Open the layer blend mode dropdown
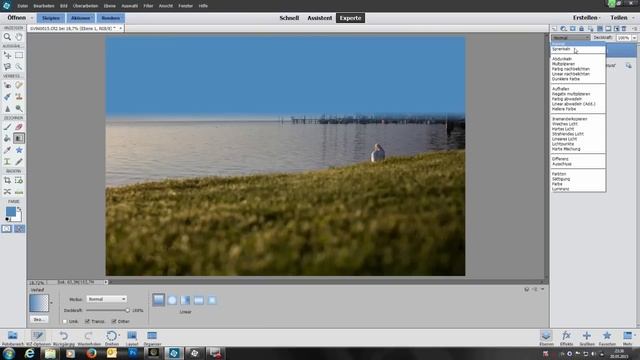The height and width of the screenshot is (360, 640). [571, 38]
